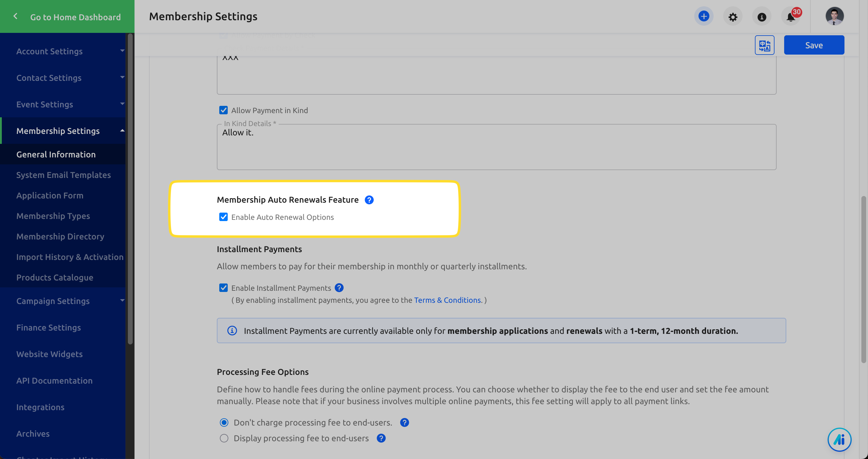Viewport: 868px width, 459px height.
Task: Open help icon for Display processing fee
Action: tap(381, 438)
